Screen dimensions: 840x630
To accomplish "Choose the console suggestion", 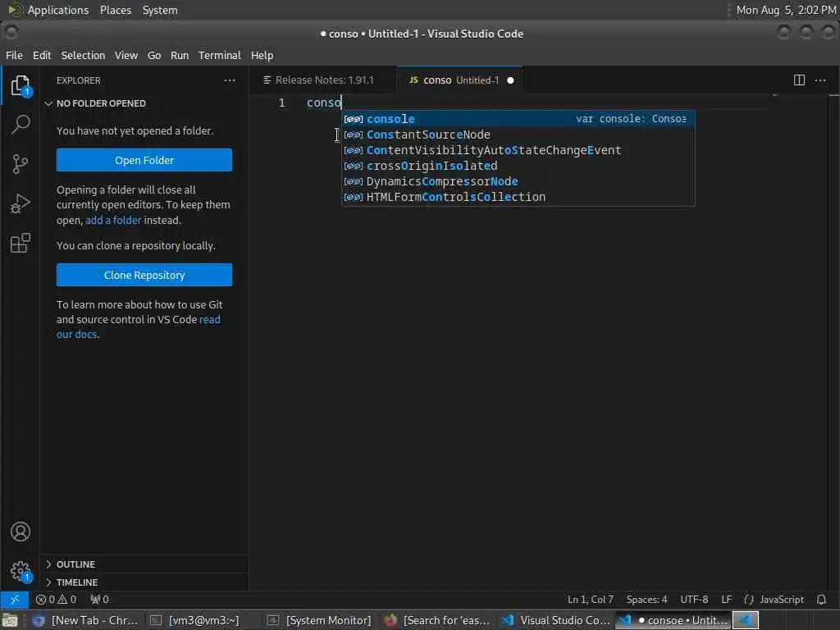I will [x=518, y=119].
